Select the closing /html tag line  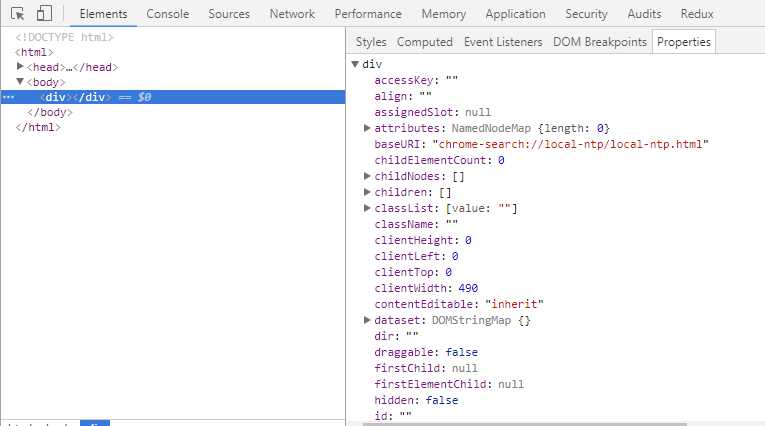coord(38,127)
